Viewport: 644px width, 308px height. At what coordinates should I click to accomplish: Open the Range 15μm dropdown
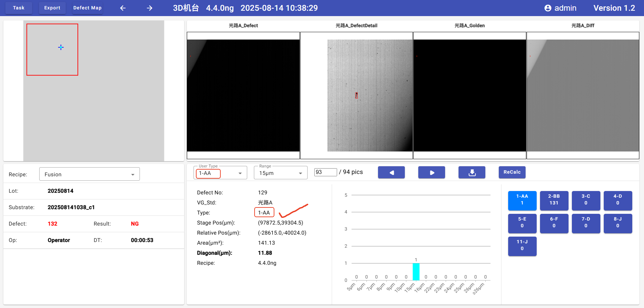coord(280,173)
